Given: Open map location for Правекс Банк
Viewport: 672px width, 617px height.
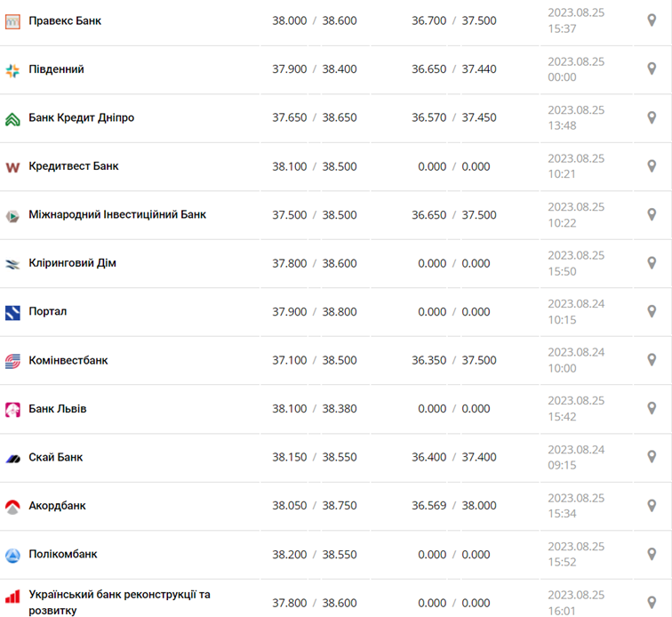Looking at the screenshot, I should tap(652, 20).
